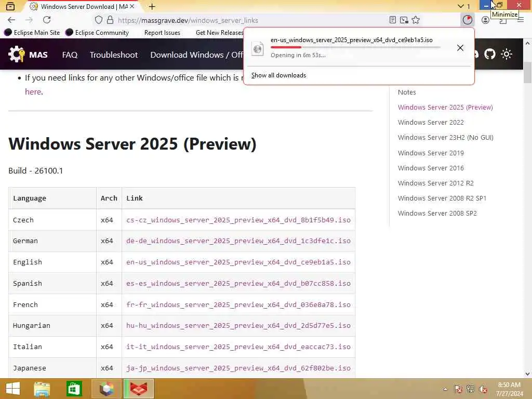The width and height of the screenshot is (532, 399).
Task: Download the Hungarian hu-hu ISO link
Action: click(x=238, y=326)
